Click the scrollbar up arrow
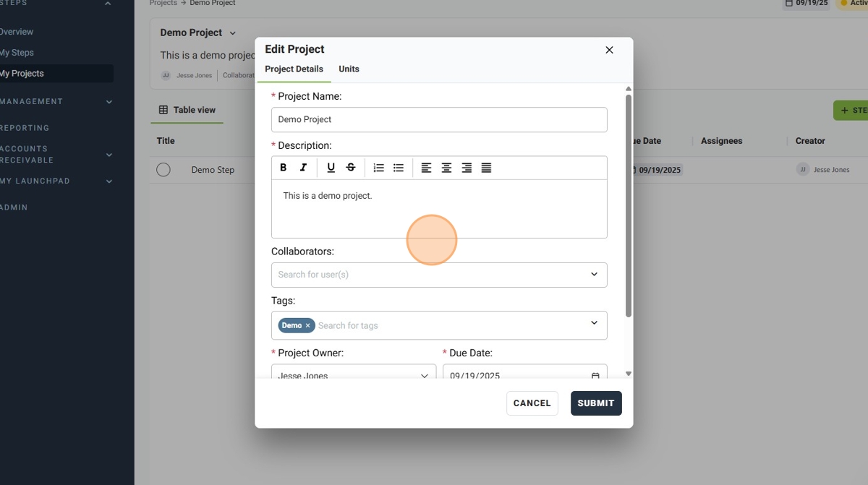 tap(628, 89)
